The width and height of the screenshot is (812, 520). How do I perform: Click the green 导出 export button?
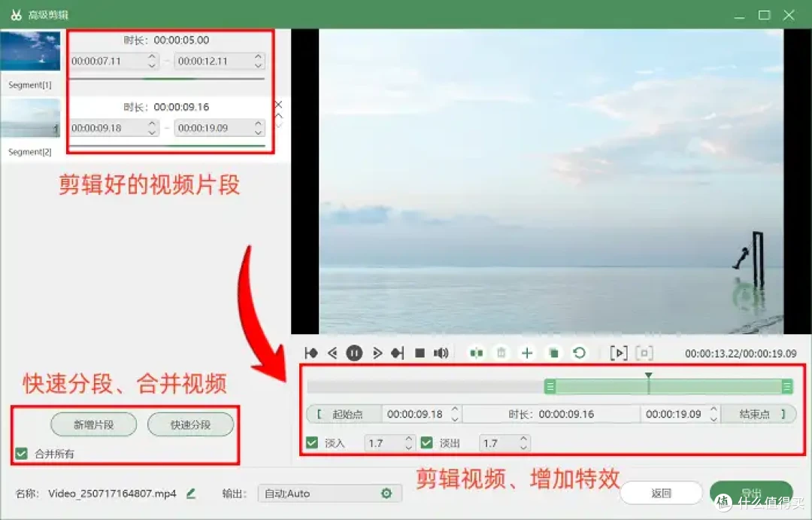[751, 492]
